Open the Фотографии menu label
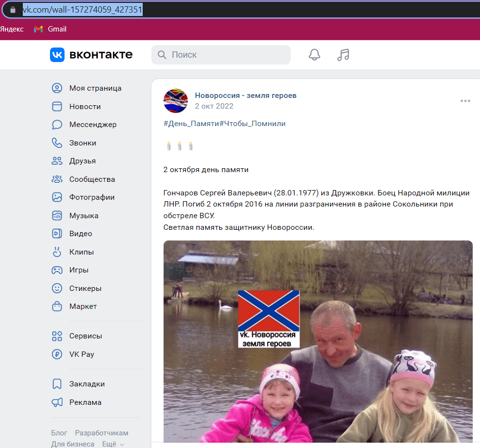 92,197
